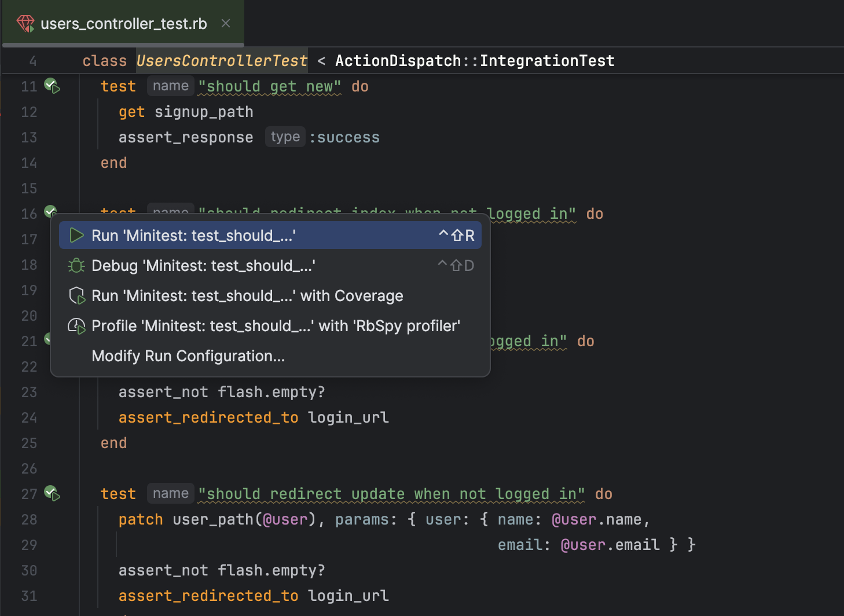
Task: Click UsersControllerTest in the breadcrumb header
Action: [x=222, y=60]
